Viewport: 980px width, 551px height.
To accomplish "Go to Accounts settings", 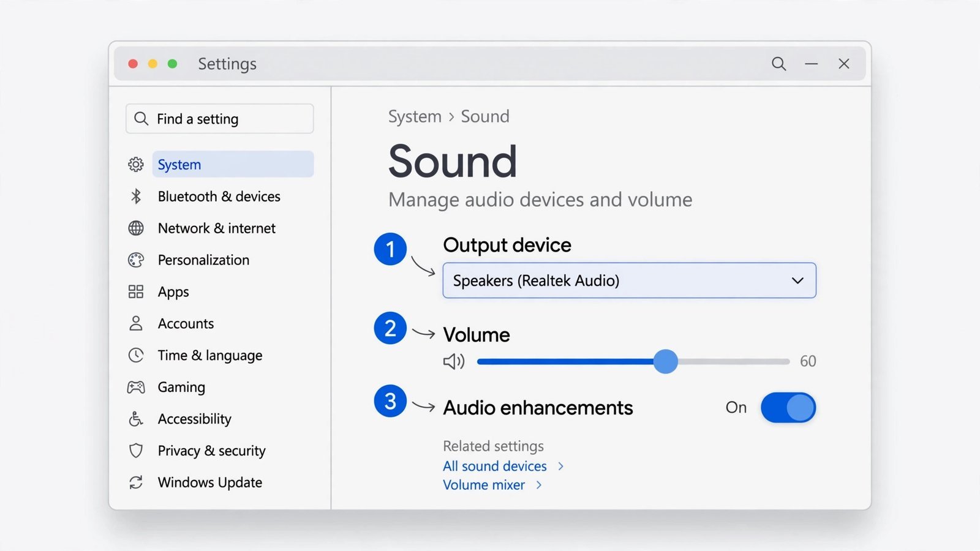I will coord(186,323).
